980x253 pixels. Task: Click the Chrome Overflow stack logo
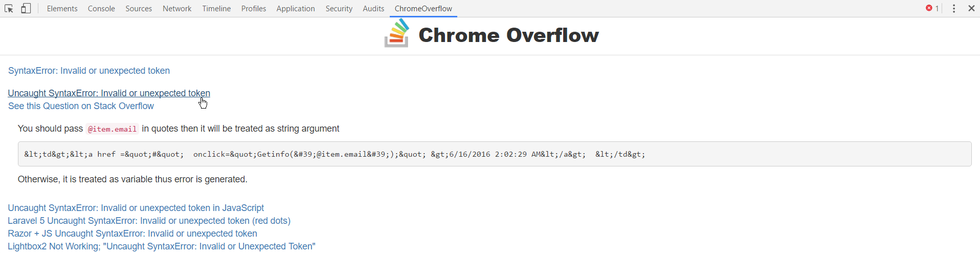[x=397, y=33]
